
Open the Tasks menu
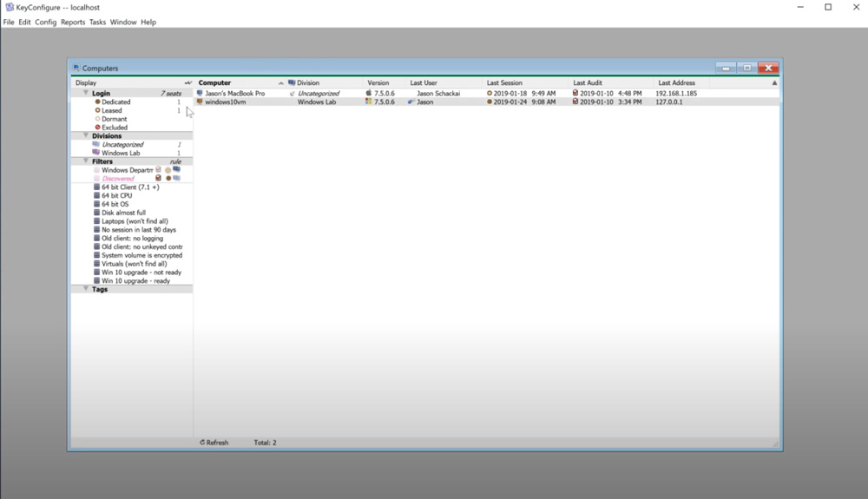[x=97, y=22]
